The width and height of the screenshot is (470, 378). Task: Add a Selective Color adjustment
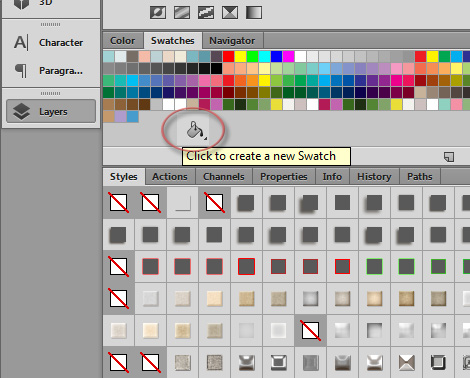pyautogui.click(x=230, y=13)
